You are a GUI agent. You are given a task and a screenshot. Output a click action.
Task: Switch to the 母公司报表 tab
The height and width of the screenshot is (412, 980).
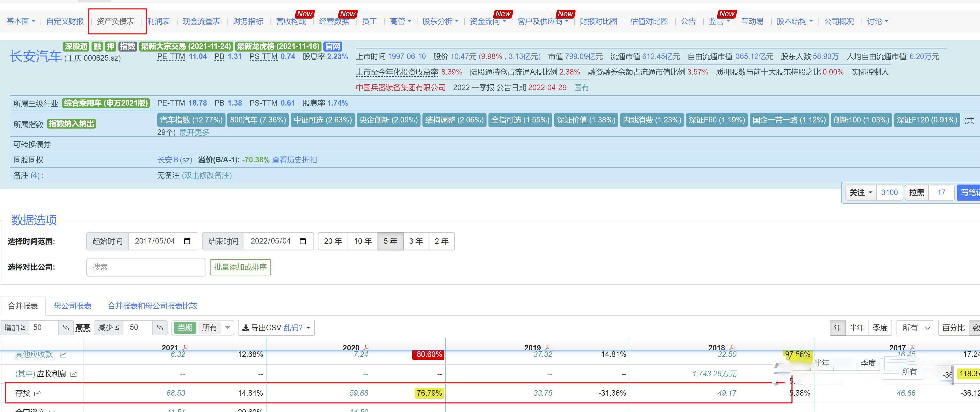[73, 306]
